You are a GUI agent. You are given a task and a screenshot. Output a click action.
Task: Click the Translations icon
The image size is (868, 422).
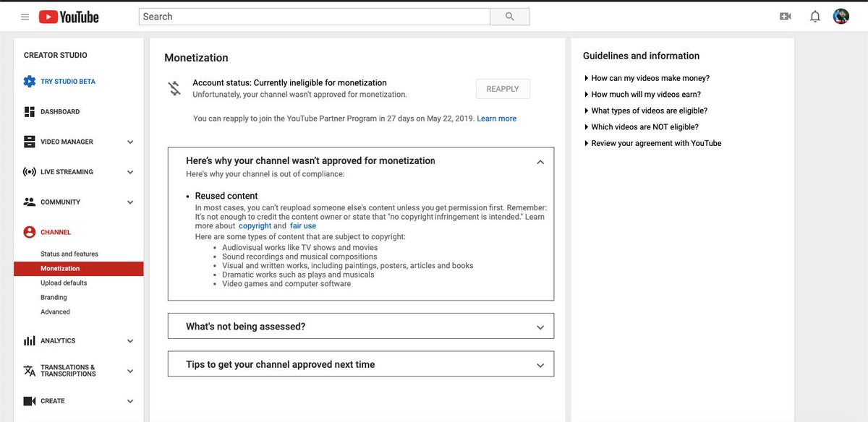pos(29,371)
